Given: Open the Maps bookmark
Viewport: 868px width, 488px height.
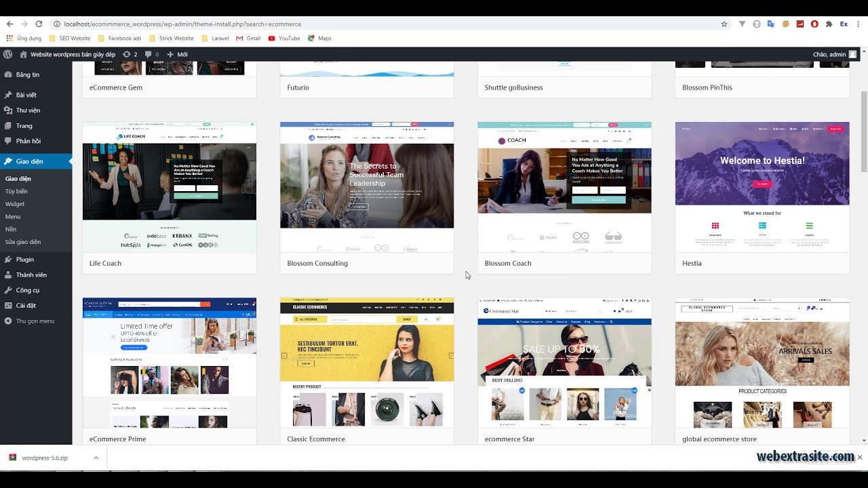Looking at the screenshot, I should [319, 39].
